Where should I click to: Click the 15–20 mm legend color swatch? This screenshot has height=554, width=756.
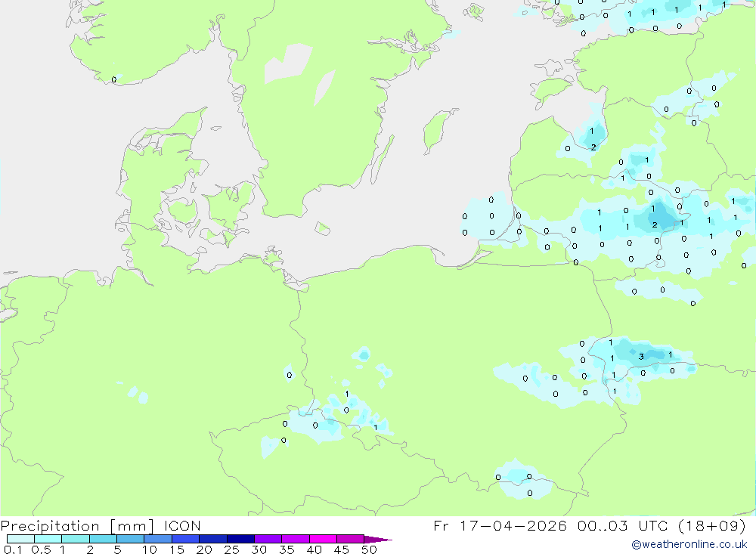click(186, 539)
